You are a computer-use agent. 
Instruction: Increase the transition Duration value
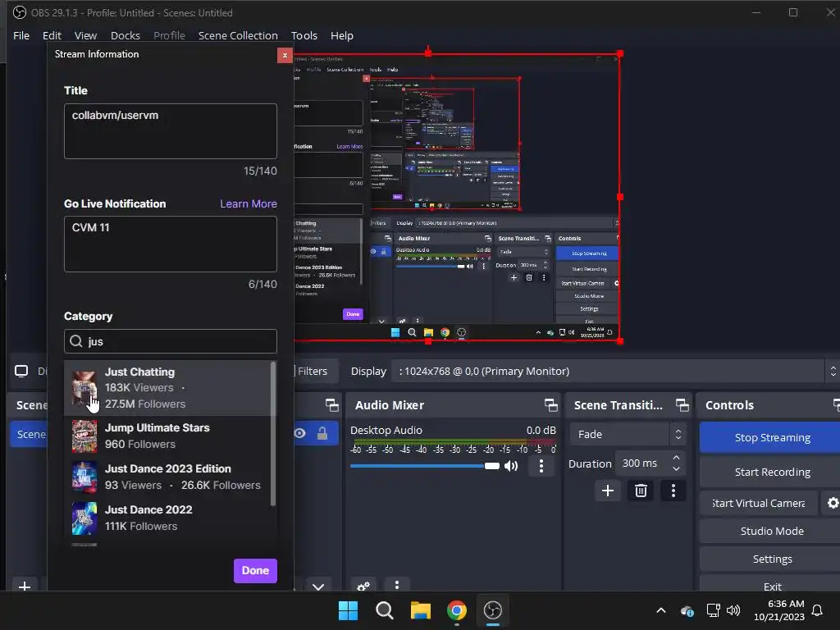[677, 458]
